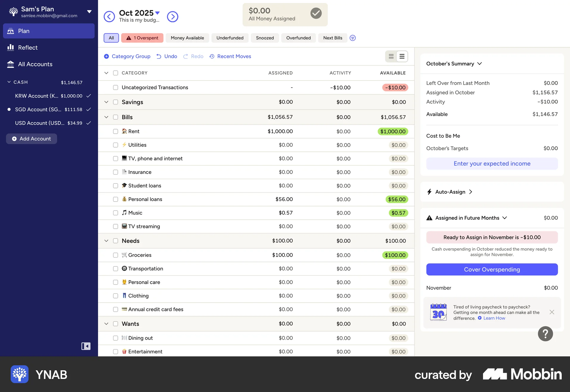This screenshot has height=392, width=570.
Task: Click the Rent house emoji icon
Action: tap(124, 131)
